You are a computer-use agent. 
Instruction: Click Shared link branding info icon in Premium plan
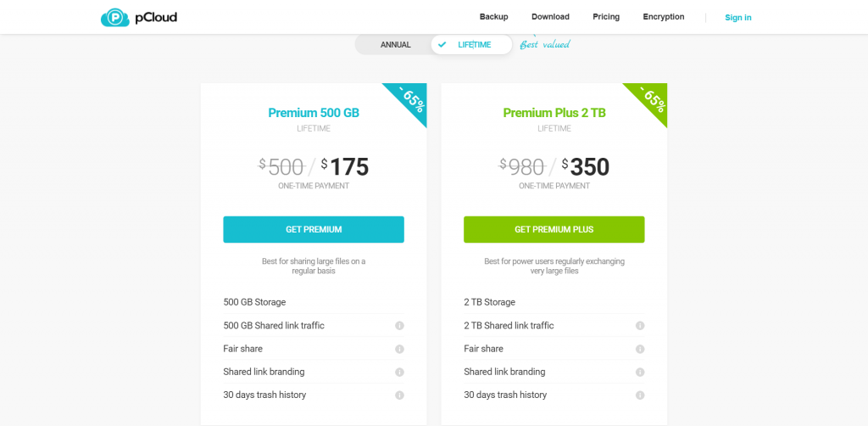(399, 372)
